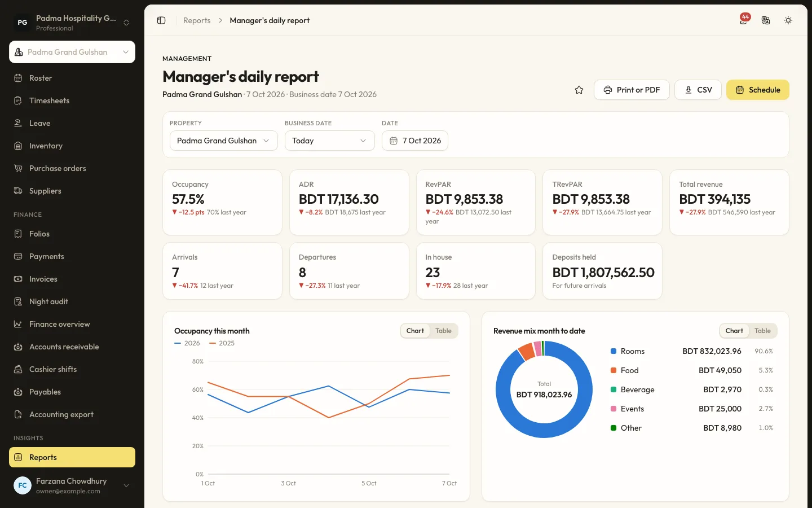Switch Occupancy this month to Table
Screen dimensions: 812x508
(x=443, y=331)
